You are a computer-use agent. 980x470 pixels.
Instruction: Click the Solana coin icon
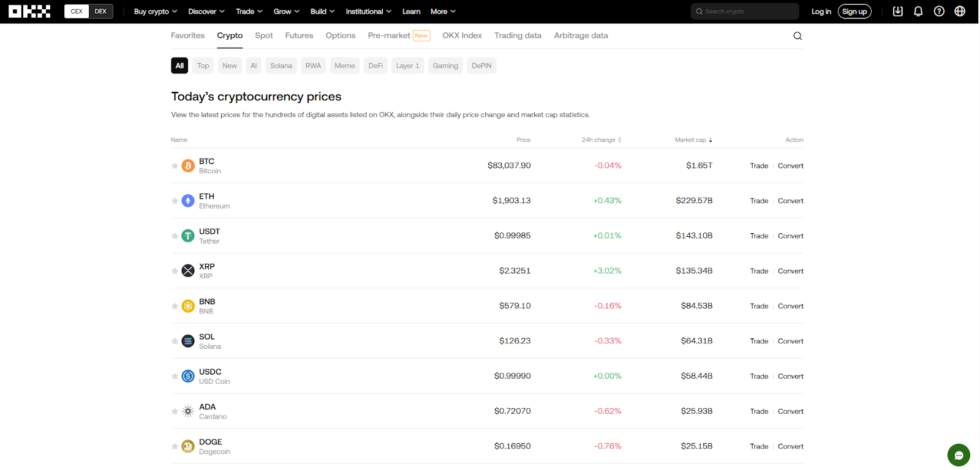[188, 341]
